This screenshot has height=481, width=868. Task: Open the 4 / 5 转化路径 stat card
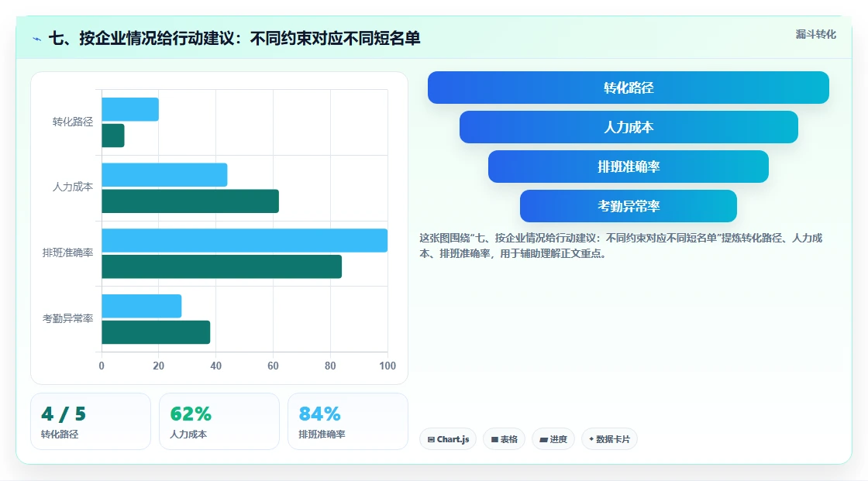pos(91,421)
